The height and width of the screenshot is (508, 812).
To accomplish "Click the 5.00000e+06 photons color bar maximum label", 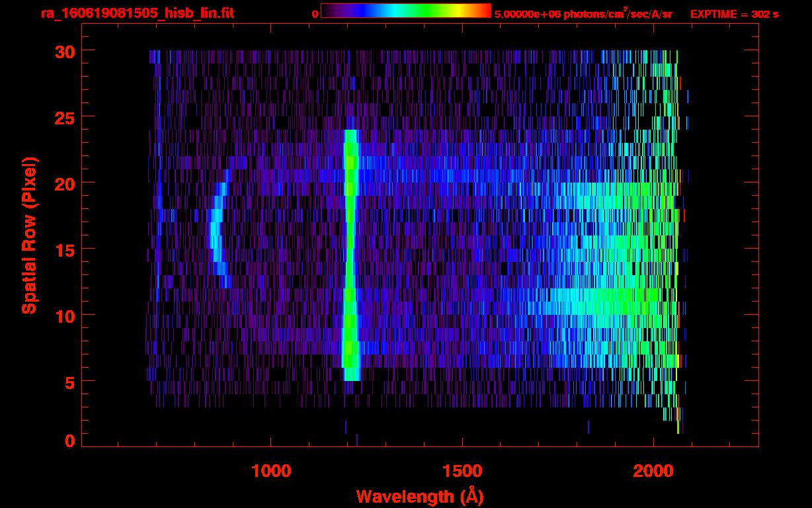I will 583,13.
